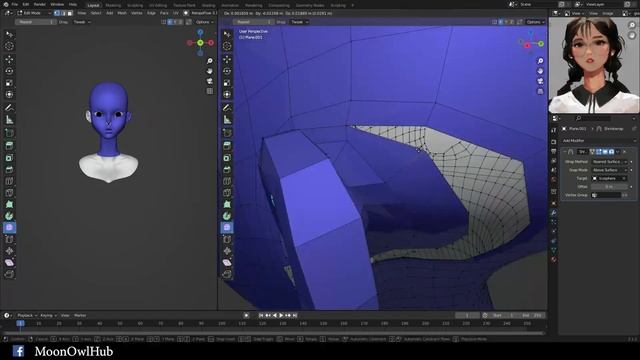Click the Properties search field
This screenshot has height=360, width=640.
(593, 118)
